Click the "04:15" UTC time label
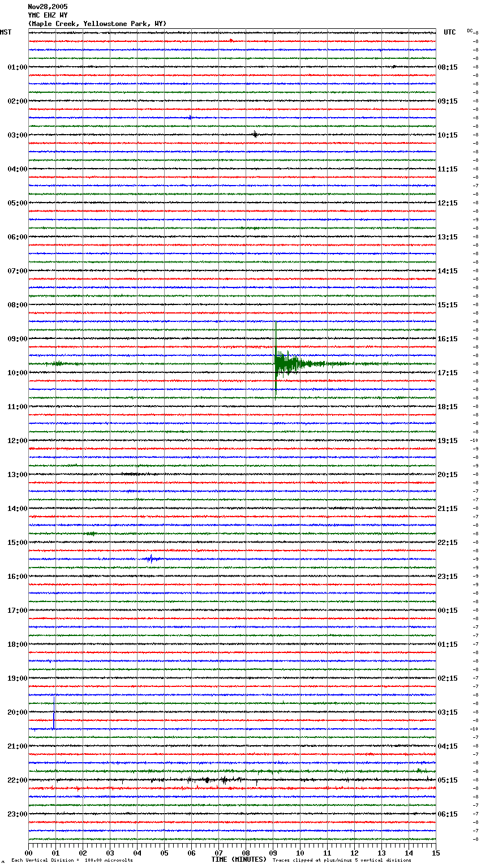The image size is (481, 868). pos(448,746)
